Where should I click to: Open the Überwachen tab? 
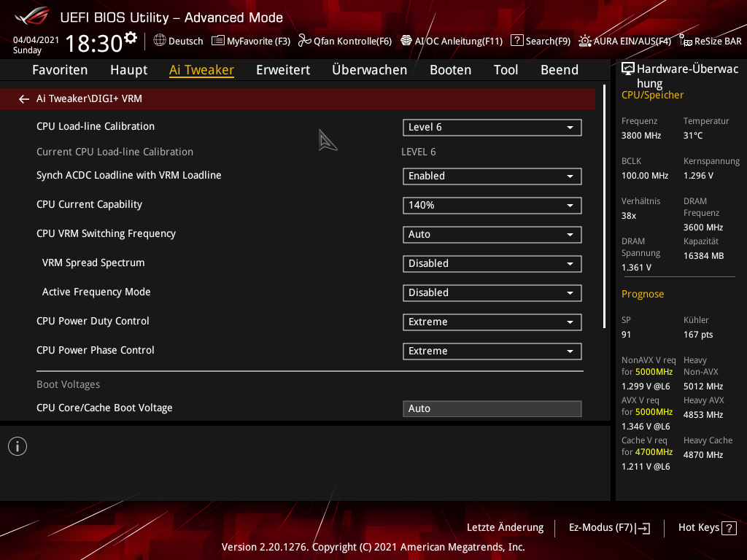pyautogui.click(x=370, y=70)
